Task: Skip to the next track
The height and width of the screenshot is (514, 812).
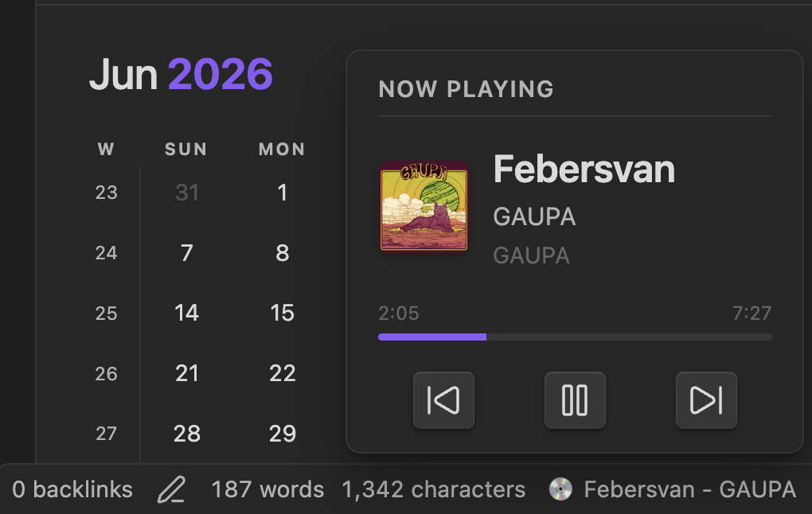Action: [706, 400]
